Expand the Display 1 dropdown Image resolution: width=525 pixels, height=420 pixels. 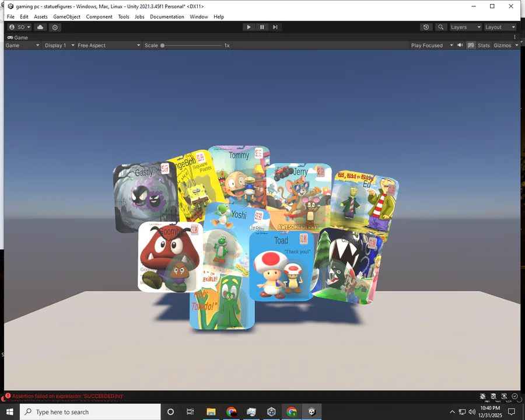pyautogui.click(x=60, y=45)
